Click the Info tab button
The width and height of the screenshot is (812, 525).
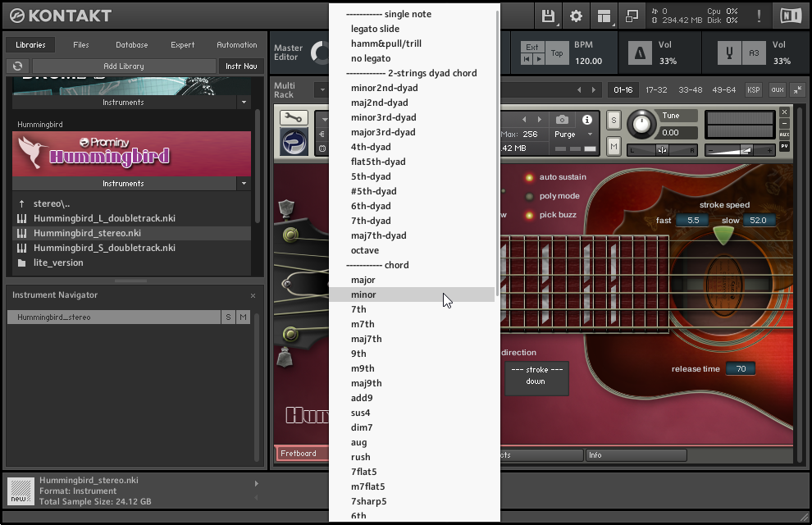point(636,455)
